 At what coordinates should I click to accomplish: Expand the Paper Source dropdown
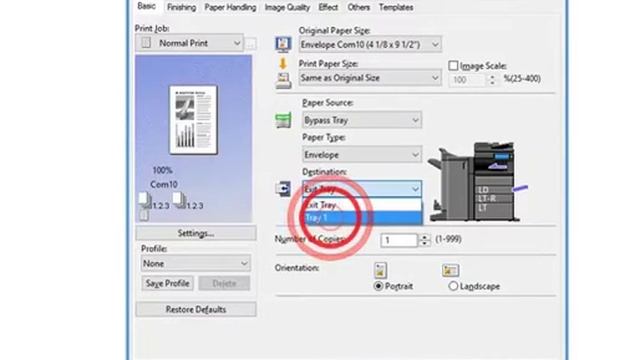tap(362, 120)
